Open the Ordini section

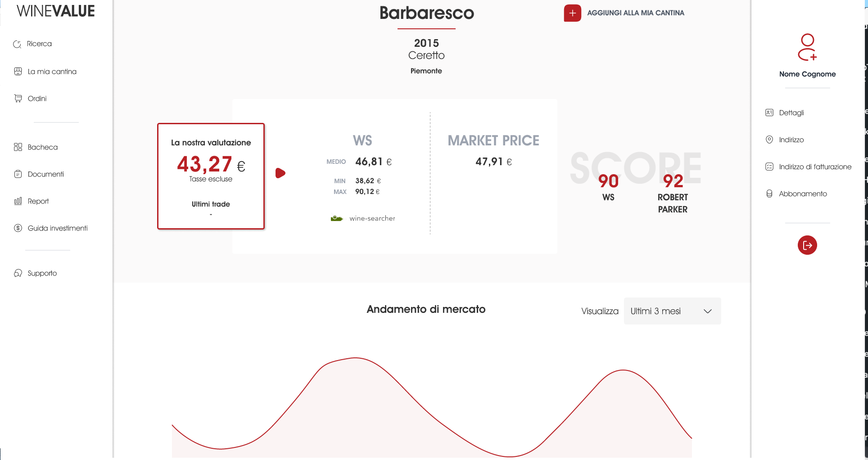coord(37,99)
